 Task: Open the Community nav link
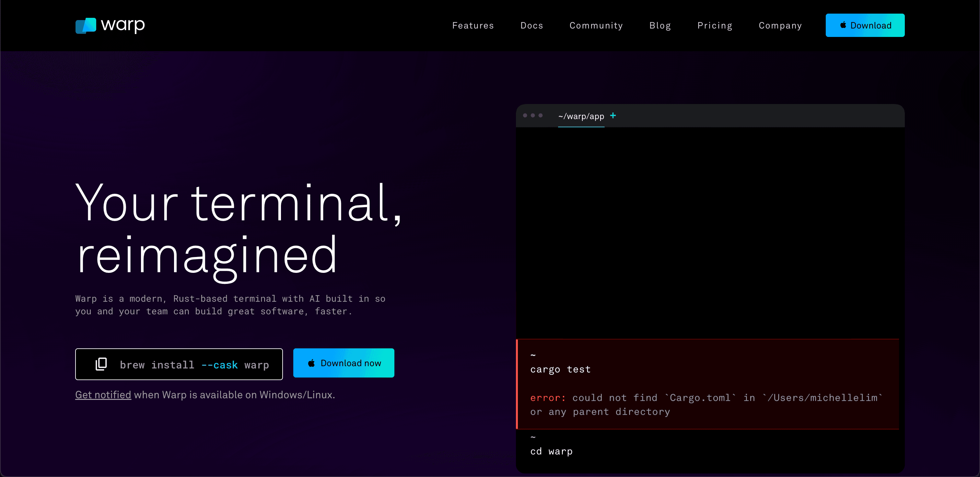(x=596, y=26)
